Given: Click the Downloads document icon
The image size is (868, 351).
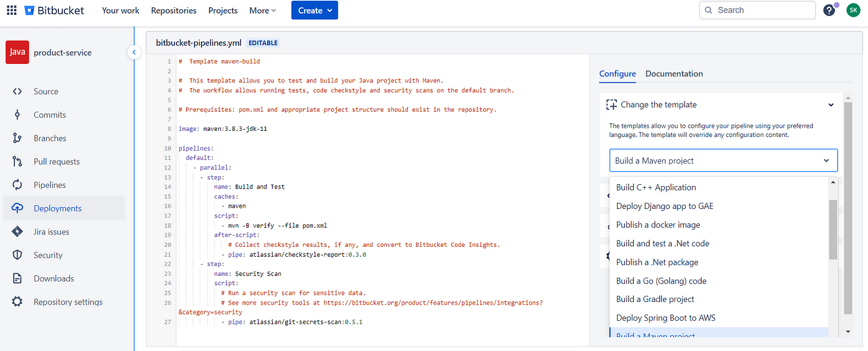Looking at the screenshot, I should 17,278.
